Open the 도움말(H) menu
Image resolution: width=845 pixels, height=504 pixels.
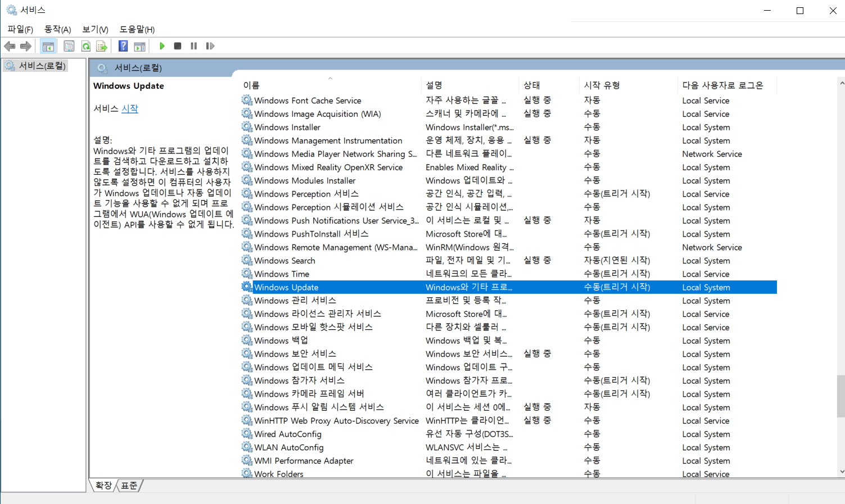tap(137, 29)
